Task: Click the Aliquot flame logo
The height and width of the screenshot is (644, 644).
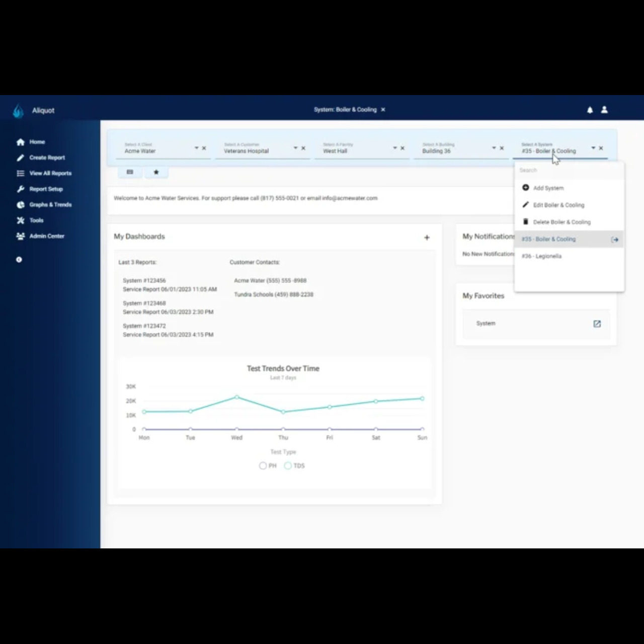Action: (x=18, y=111)
